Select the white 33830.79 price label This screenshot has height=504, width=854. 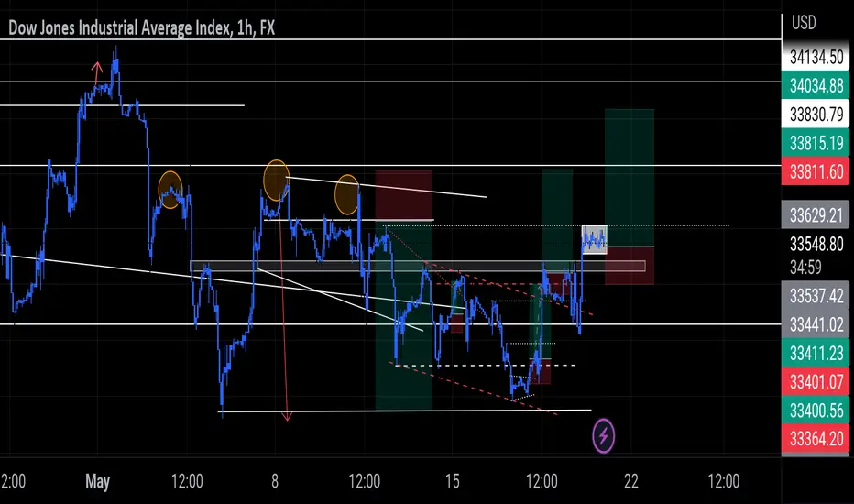point(816,115)
